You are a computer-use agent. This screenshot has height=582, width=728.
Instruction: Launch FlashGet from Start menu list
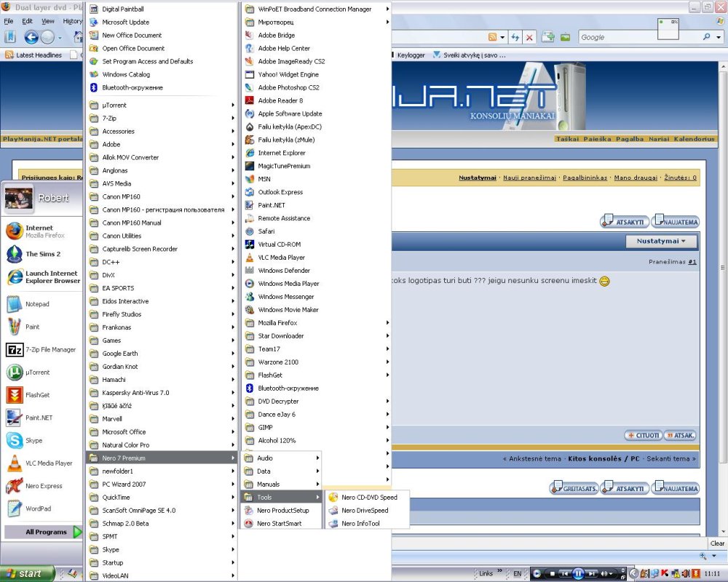click(x=41, y=395)
